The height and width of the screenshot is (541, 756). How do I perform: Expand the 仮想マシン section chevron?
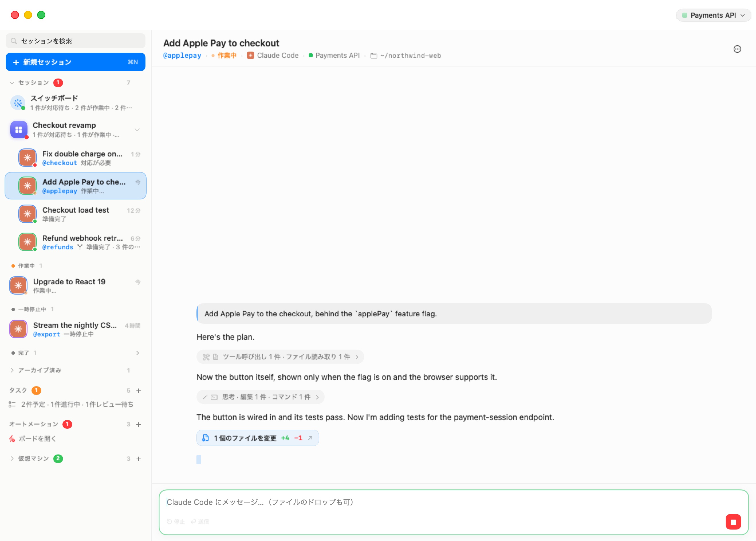(x=12, y=459)
